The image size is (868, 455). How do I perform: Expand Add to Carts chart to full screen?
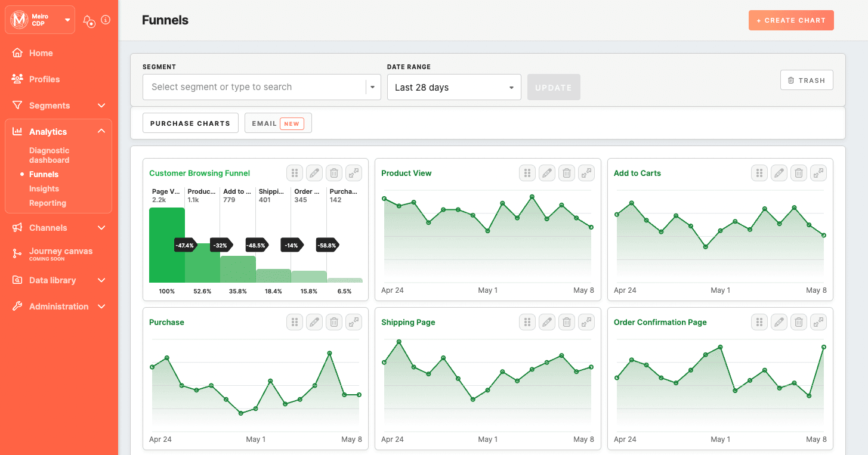[818, 172]
